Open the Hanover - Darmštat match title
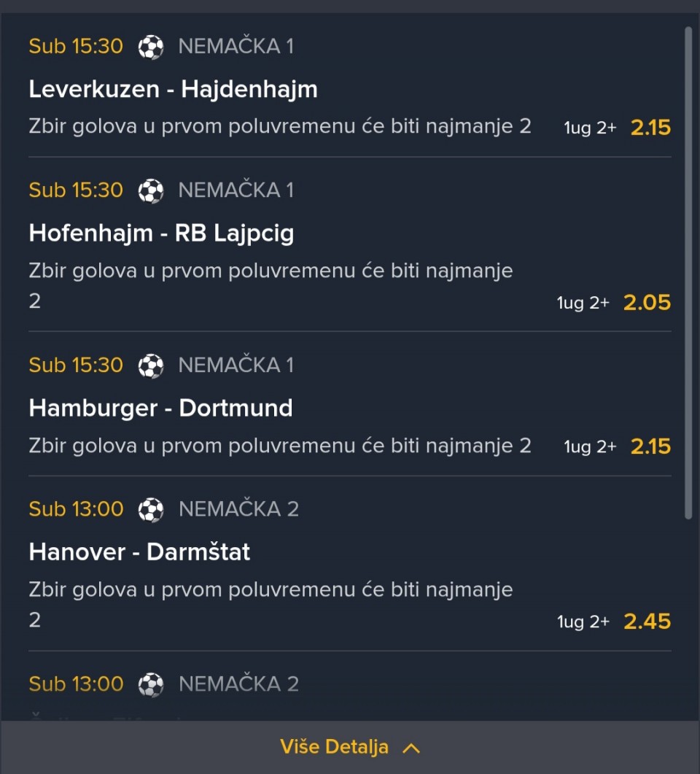Image resolution: width=700 pixels, height=774 pixels. 140,552
